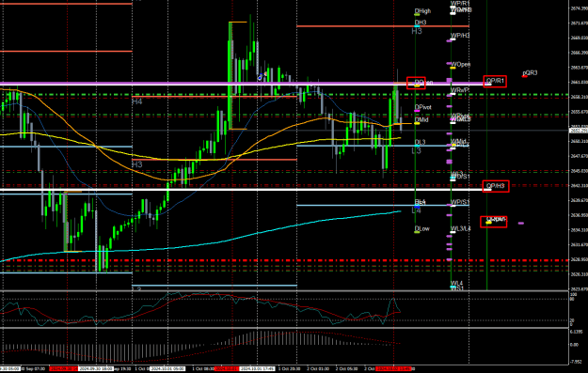Viewport: 588px width, 373px height.
Task: Select the QP/R1 quarterly pivot label
Action: [495, 81]
